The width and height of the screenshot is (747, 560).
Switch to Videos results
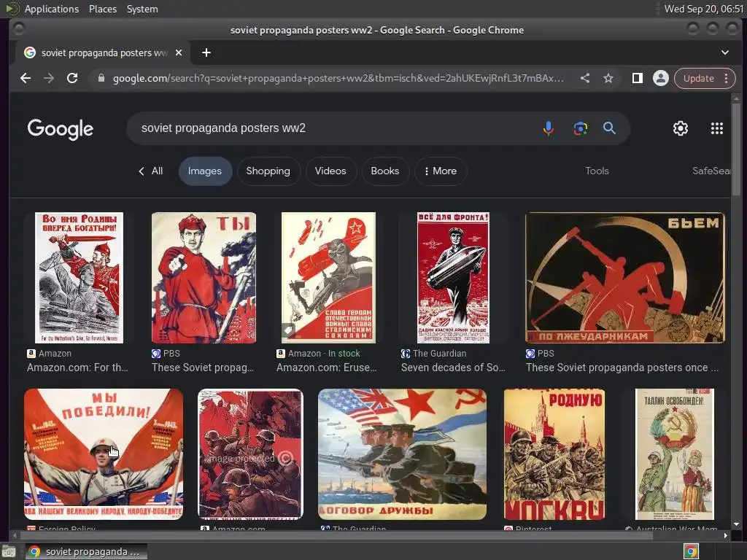[x=330, y=171]
